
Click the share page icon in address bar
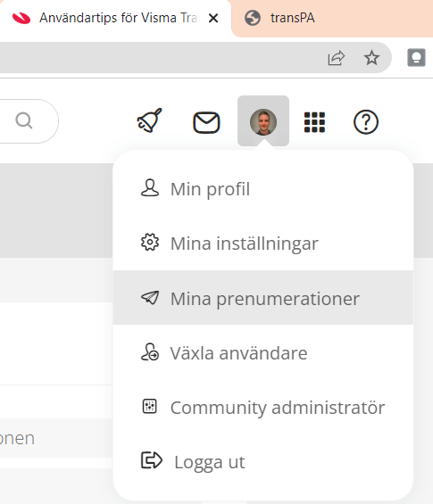[x=337, y=58]
